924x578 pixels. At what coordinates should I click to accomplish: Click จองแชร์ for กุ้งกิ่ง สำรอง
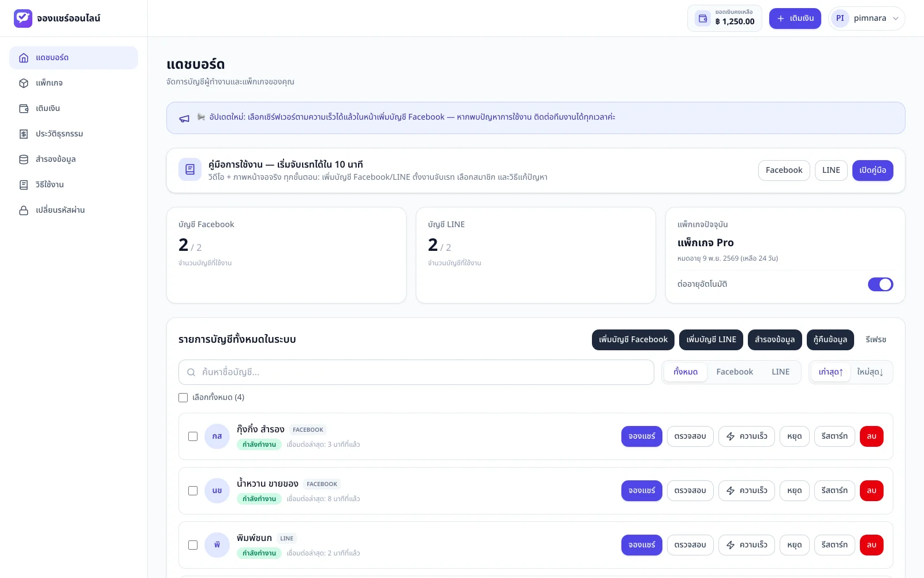pyautogui.click(x=642, y=436)
